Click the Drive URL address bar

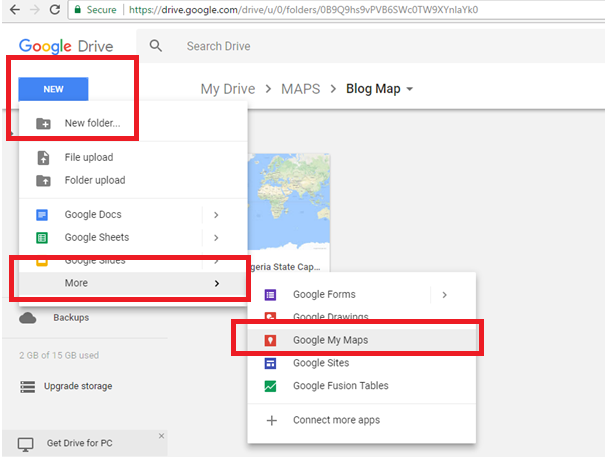point(336,10)
